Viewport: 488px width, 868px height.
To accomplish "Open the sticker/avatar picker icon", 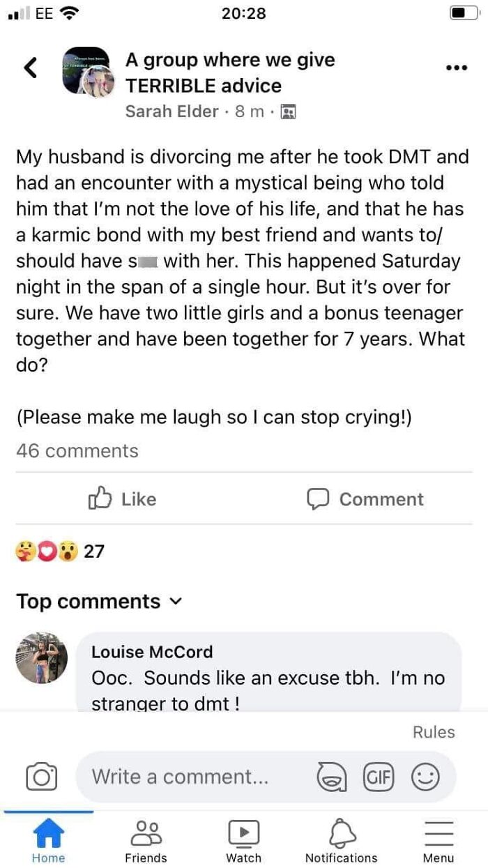I will click(x=332, y=777).
